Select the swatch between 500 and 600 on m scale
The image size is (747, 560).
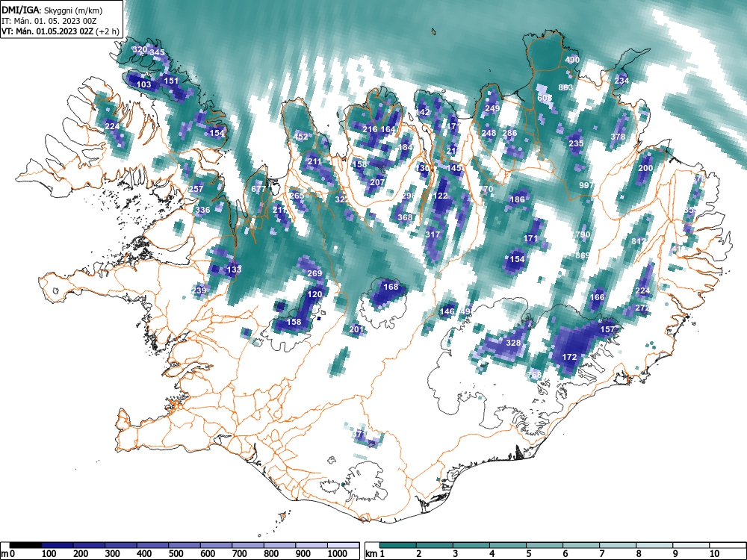[x=185, y=545]
